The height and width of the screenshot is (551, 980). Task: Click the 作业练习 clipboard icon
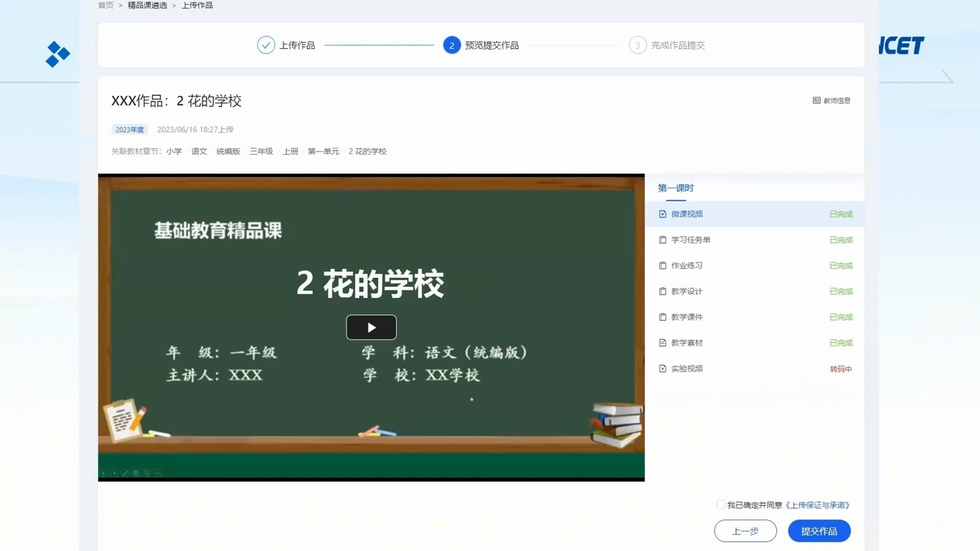pyautogui.click(x=662, y=265)
